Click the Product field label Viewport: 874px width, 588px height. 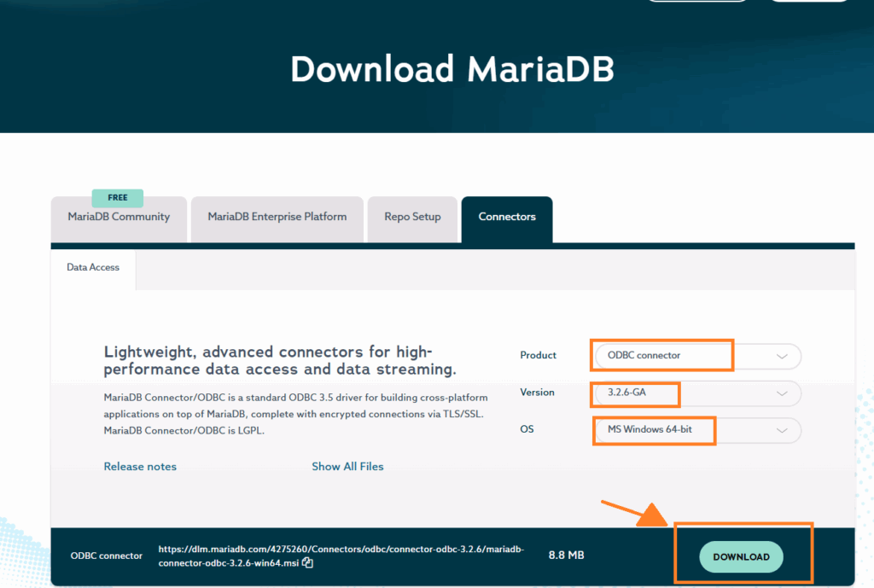click(538, 355)
